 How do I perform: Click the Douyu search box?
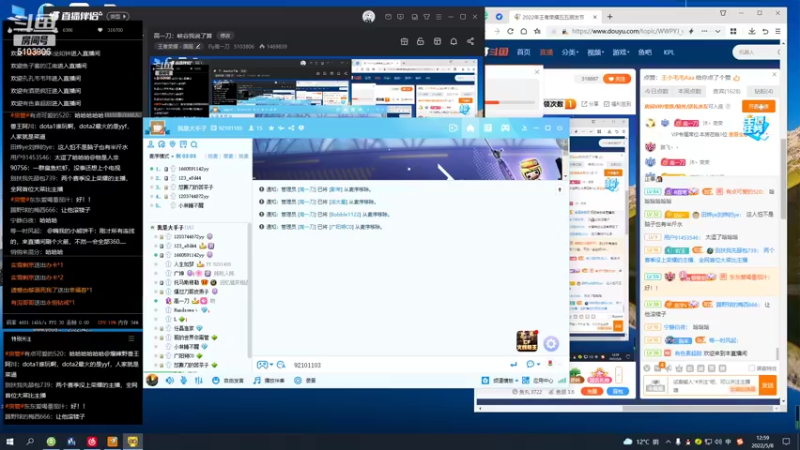click(757, 52)
